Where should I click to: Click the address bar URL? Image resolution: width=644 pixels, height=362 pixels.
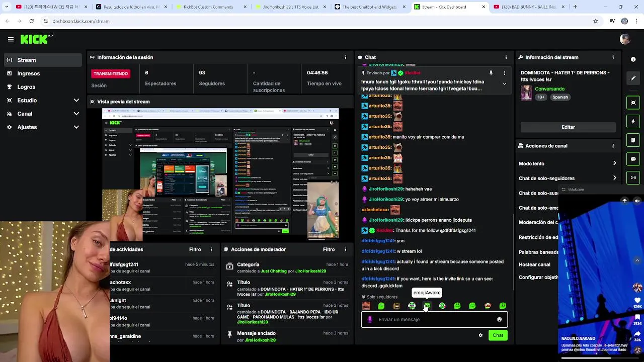(x=81, y=21)
